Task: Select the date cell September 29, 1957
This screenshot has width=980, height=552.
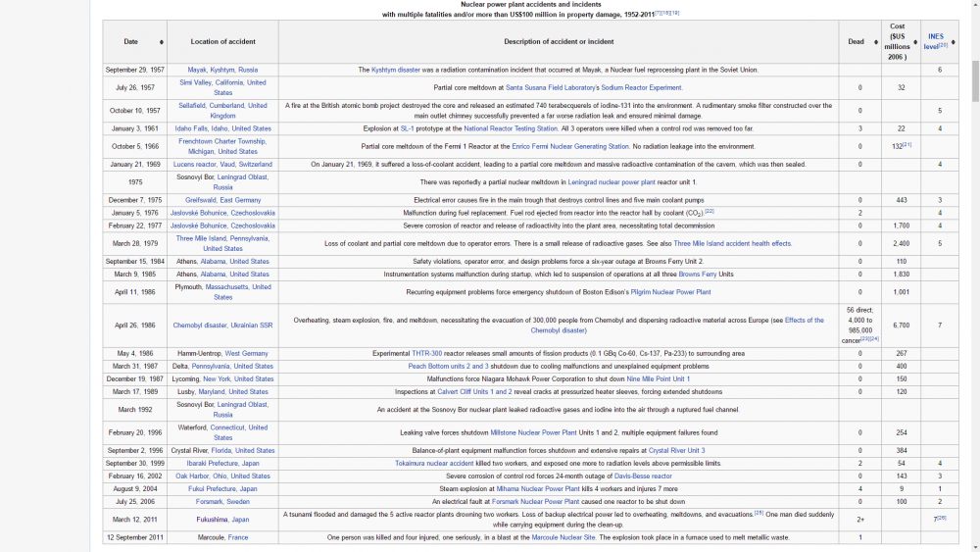Action: point(135,70)
